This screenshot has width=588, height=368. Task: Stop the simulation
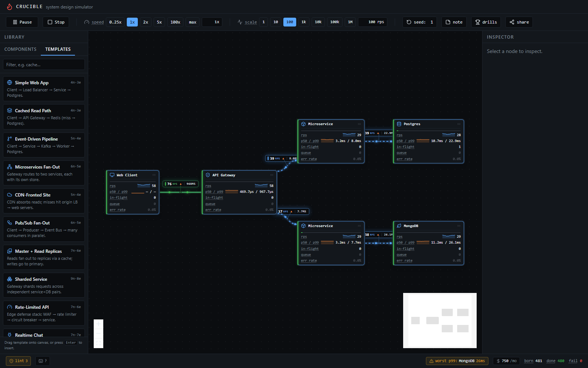[x=56, y=22]
